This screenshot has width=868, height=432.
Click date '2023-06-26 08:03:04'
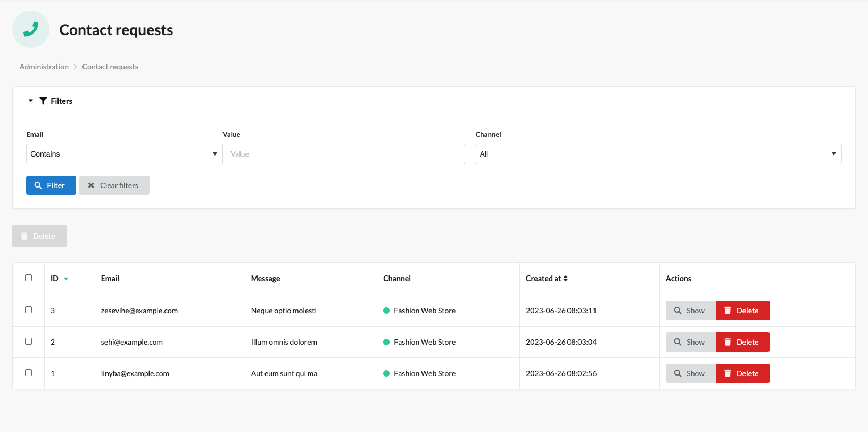pos(561,342)
